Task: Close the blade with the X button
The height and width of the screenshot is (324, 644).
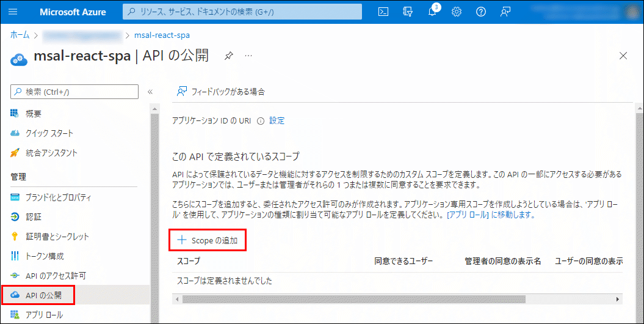Action: [x=623, y=56]
